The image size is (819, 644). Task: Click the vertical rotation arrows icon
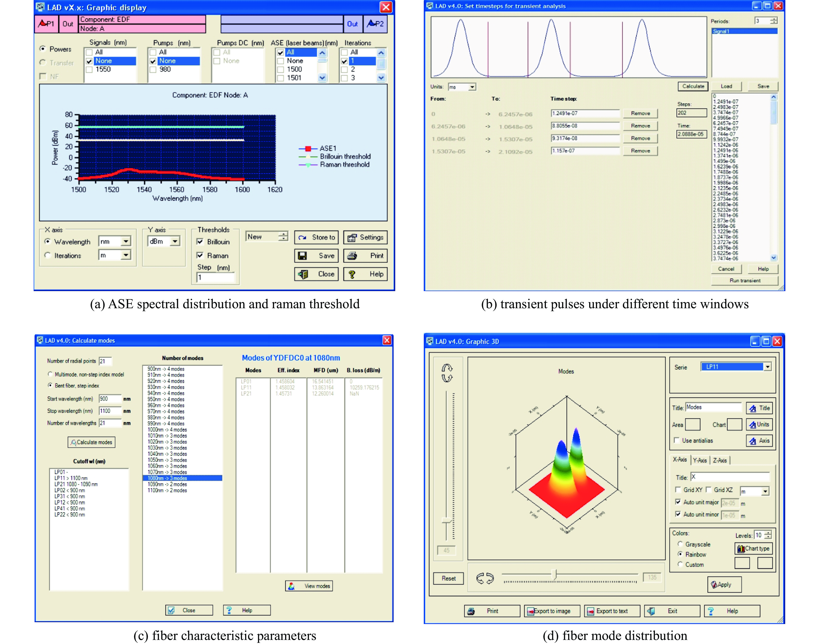click(447, 373)
